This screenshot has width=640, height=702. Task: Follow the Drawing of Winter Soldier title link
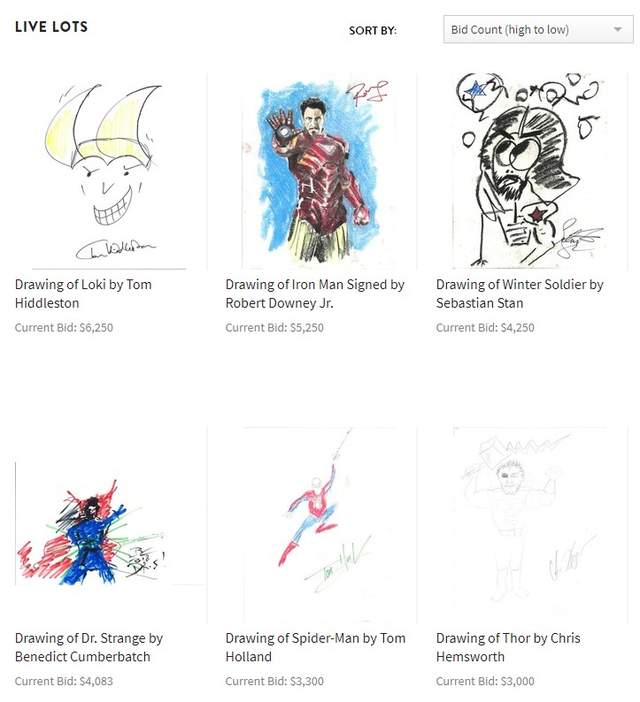(x=520, y=294)
